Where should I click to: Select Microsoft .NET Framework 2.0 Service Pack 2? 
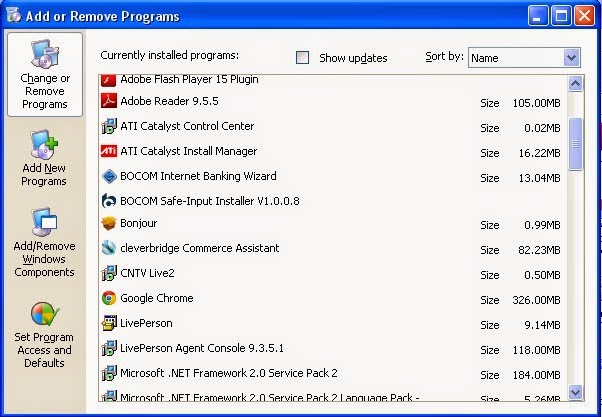(x=333, y=373)
